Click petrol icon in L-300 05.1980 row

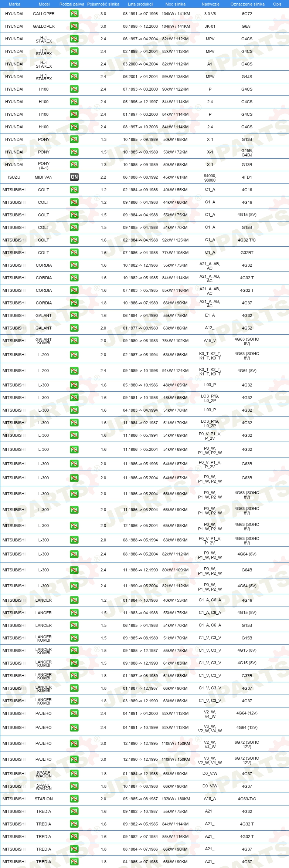coord(74,385)
